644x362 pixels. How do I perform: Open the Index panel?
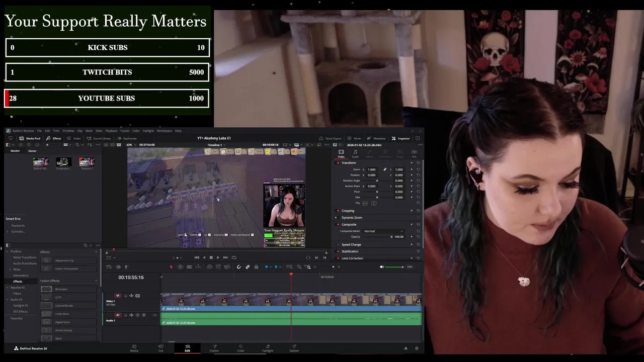coord(74,138)
